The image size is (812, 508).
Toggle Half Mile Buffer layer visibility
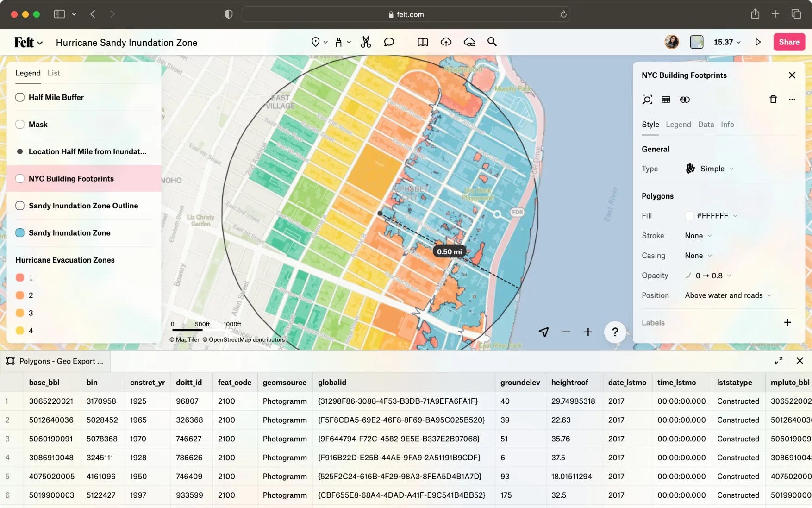[x=20, y=97]
